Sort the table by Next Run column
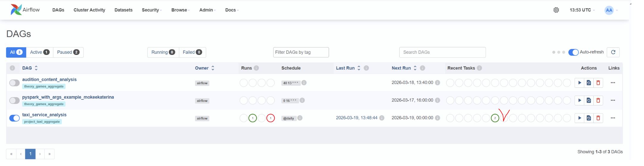The width and height of the screenshot is (644, 166). coord(404,68)
